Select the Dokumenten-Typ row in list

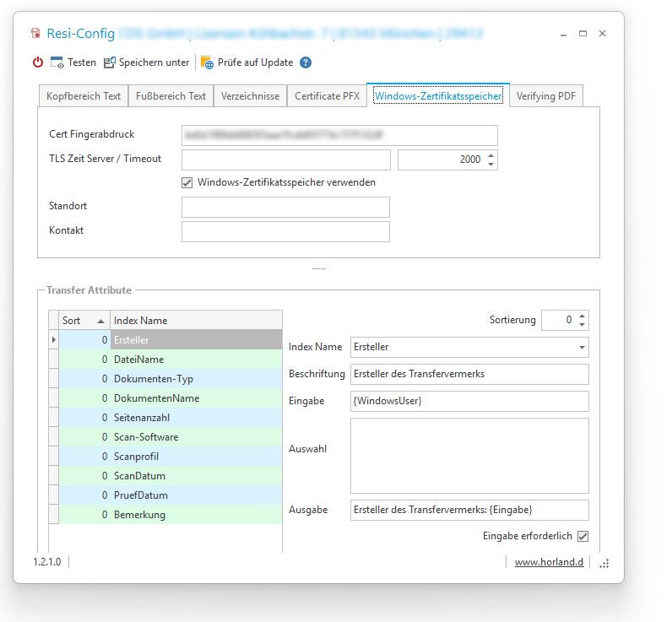[153, 379]
